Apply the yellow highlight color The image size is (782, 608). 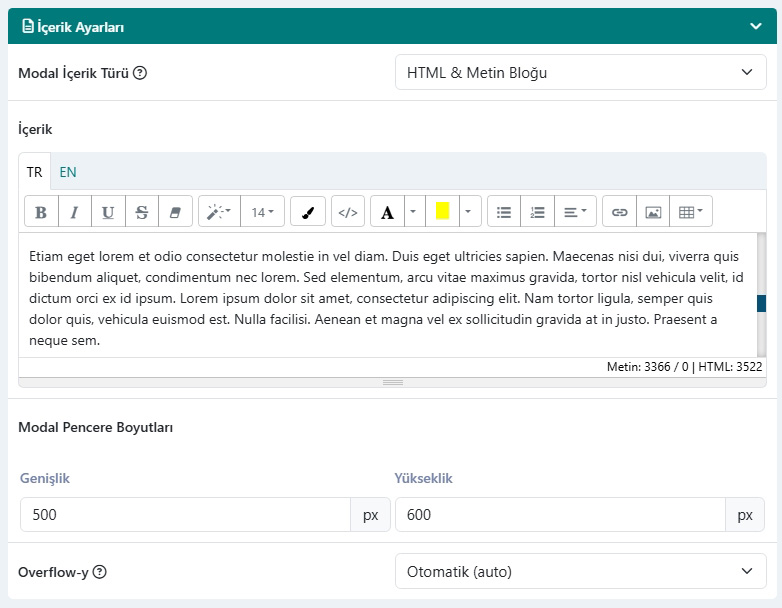tap(442, 212)
